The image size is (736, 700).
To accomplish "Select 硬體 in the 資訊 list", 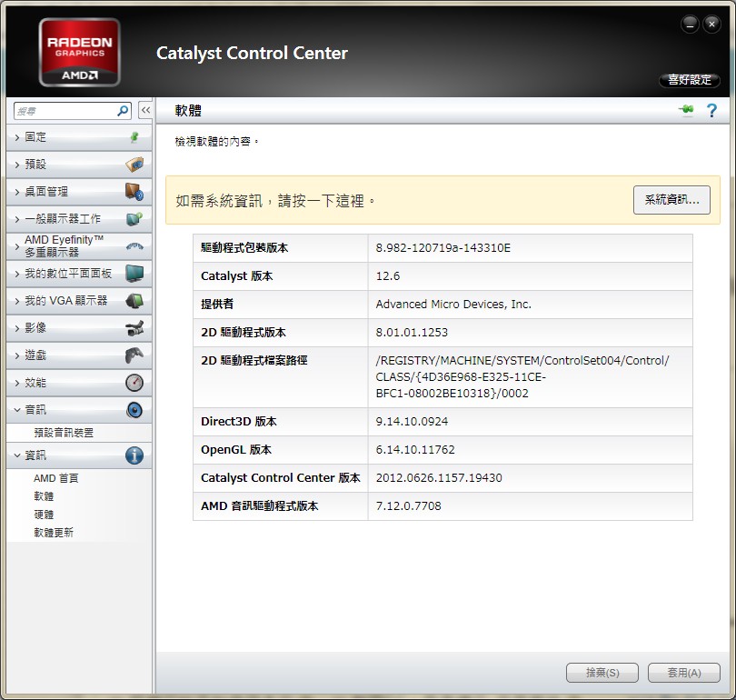I will [44, 515].
